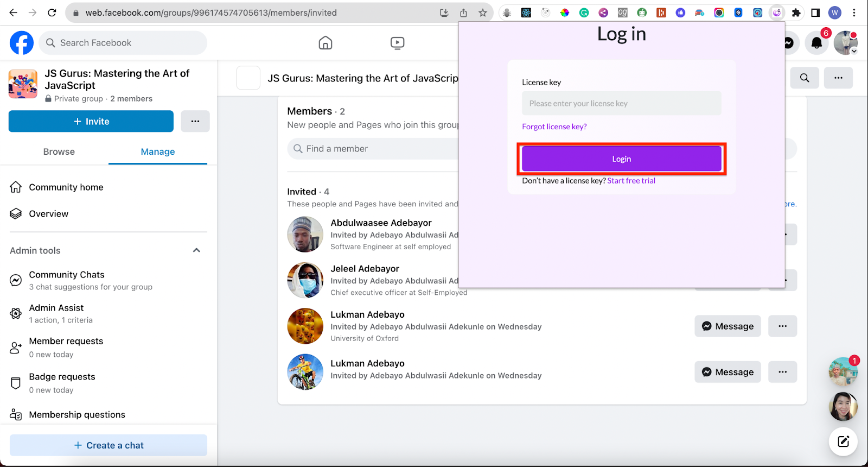Open Jeleel Adebayor's profile picture
The width and height of the screenshot is (868, 467).
(x=305, y=280)
